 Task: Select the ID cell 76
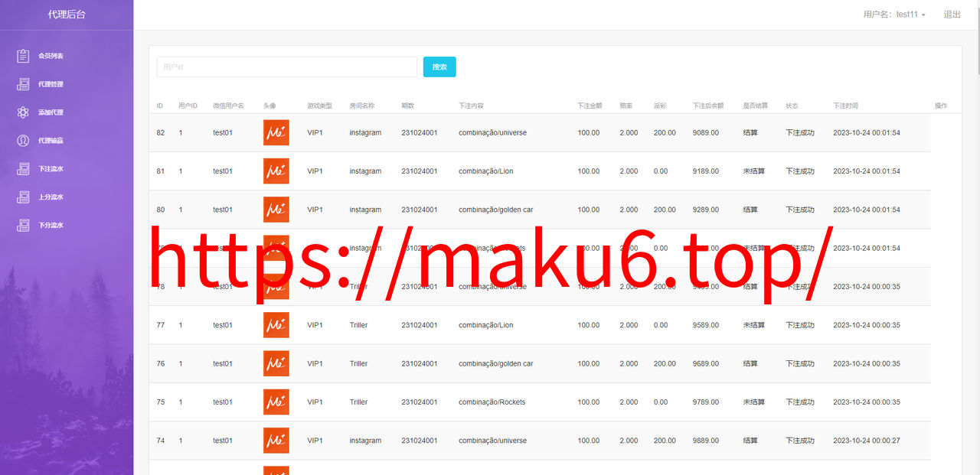coord(161,363)
